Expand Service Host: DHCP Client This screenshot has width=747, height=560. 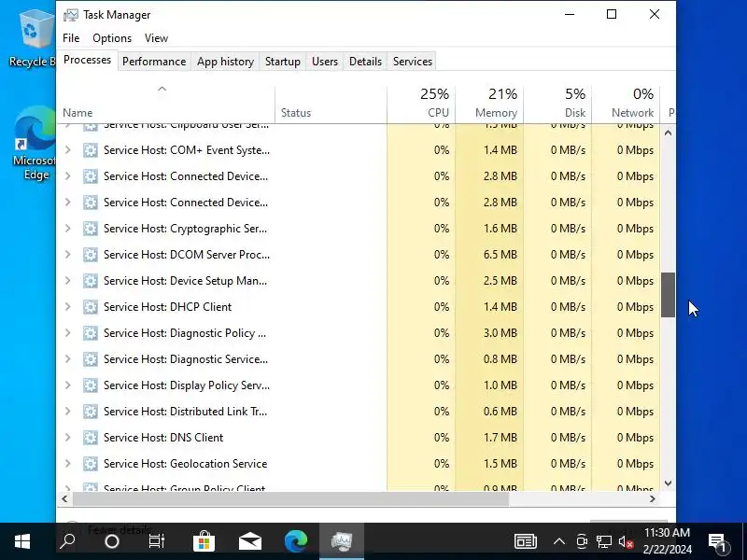pos(67,307)
